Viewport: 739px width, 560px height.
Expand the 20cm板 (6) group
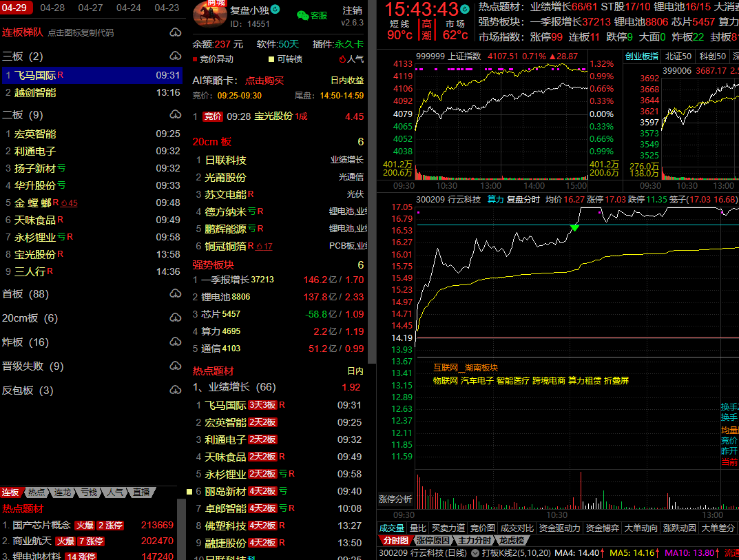(30, 318)
